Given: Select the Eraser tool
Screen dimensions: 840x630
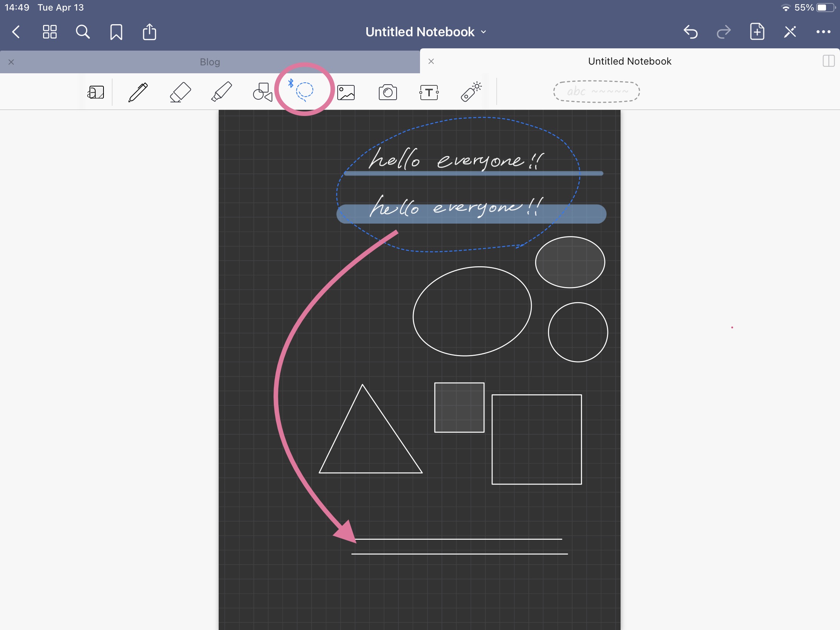Looking at the screenshot, I should [x=180, y=92].
